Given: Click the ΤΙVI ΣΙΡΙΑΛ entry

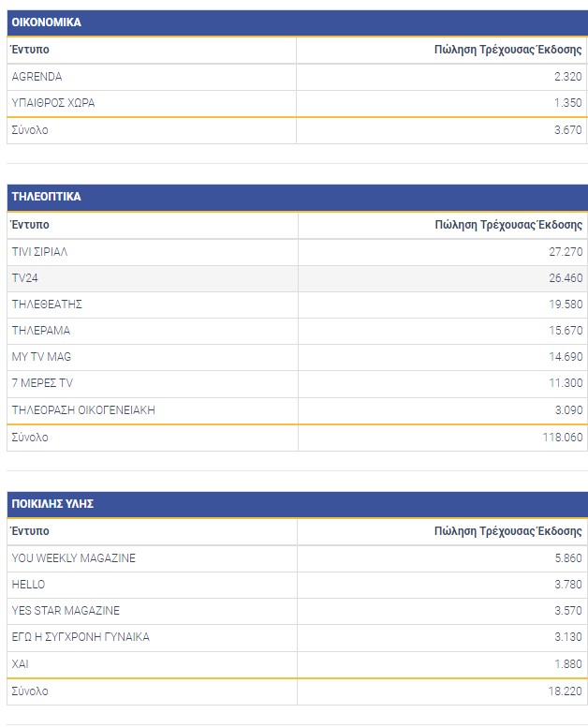Looking at the screenshot, I should (40, 252).
